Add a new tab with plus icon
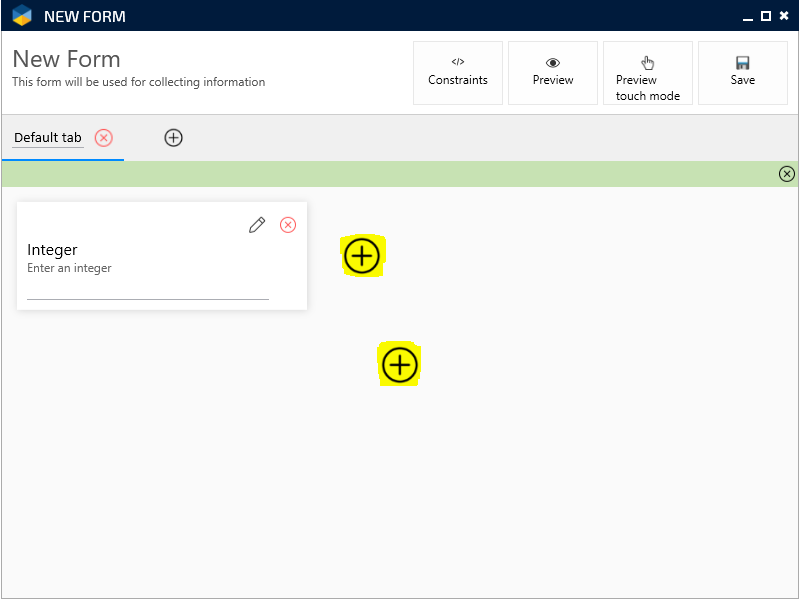 pos(173,138)
